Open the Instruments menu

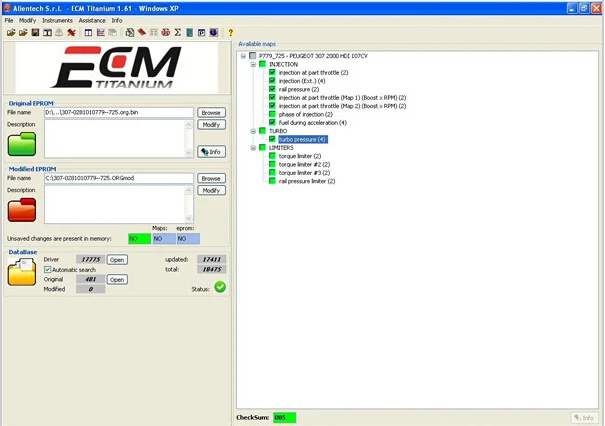pos(57,20)
